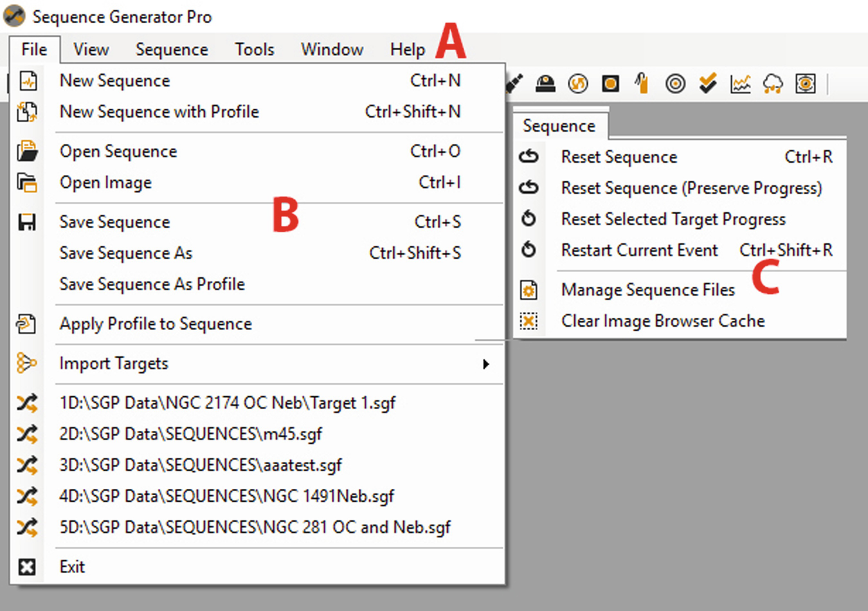Open Manage Sequence Files
The width and height of the screenshot is (868, 611).
tap(680, 290)
